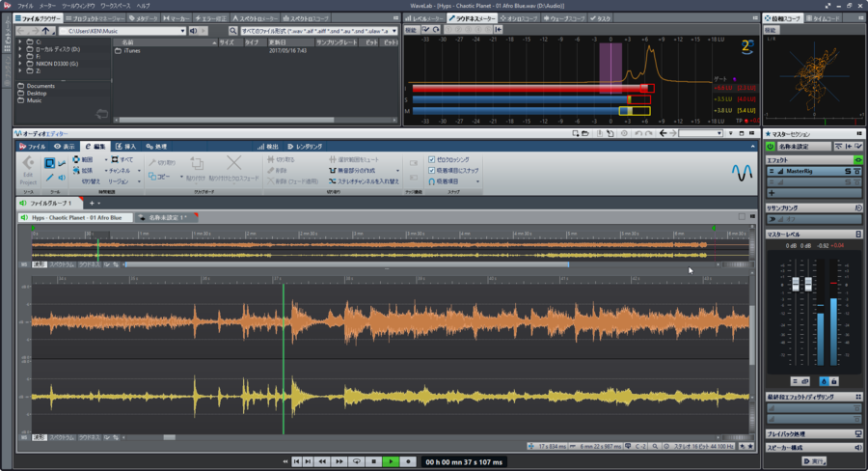This screenshot has height=471, width=868.
Task: Click the loudness meter reset icon next to 機能
Action: (436, 29)
